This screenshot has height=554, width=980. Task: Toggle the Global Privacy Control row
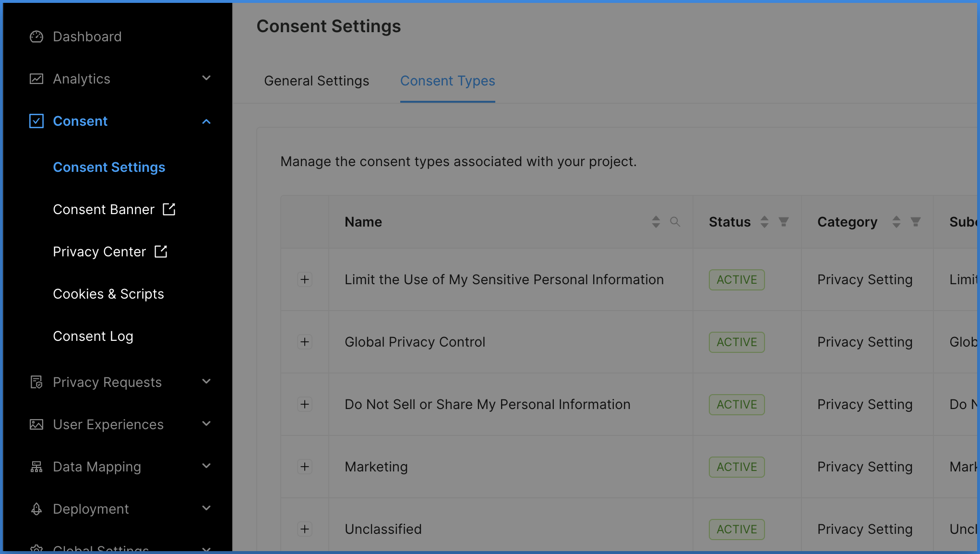(305, 342)
